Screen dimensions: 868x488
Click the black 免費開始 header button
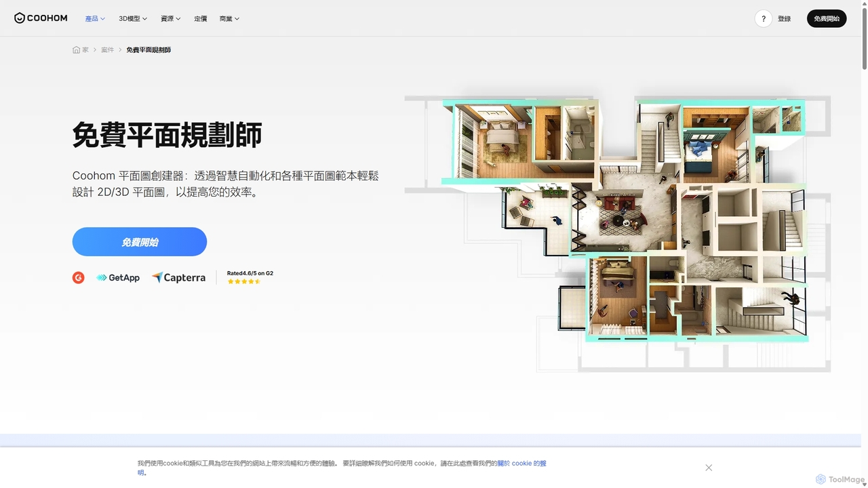click(827, 19)
